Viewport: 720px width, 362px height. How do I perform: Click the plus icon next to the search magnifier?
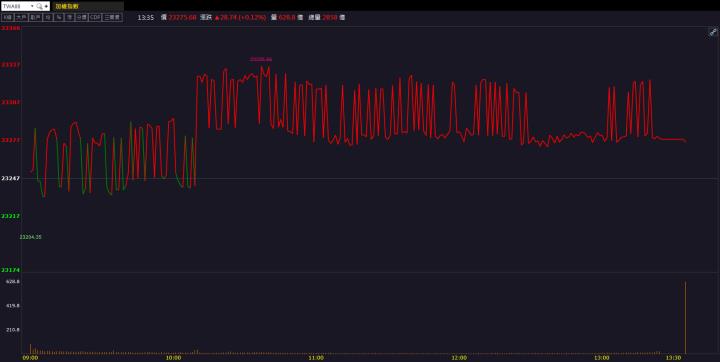pyautogui.click(x=46, y=6)
